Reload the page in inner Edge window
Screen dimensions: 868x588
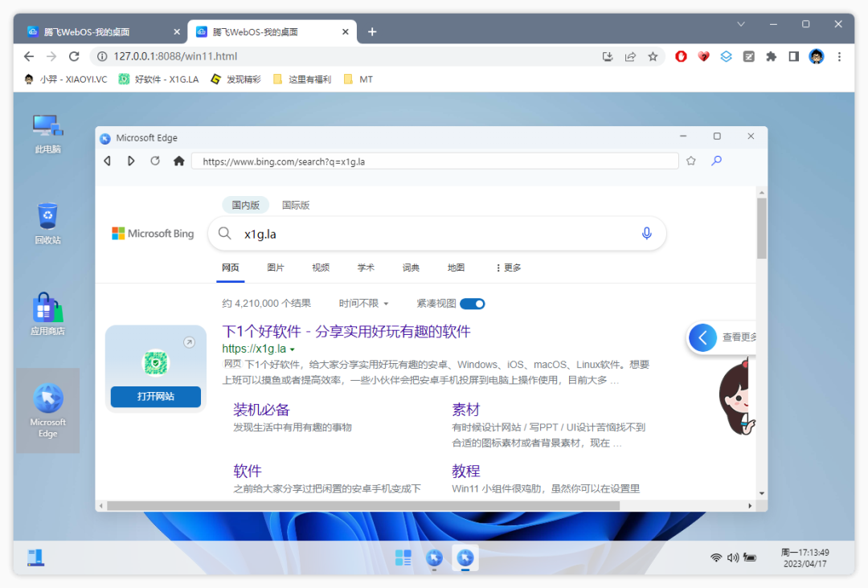point(155,161)
